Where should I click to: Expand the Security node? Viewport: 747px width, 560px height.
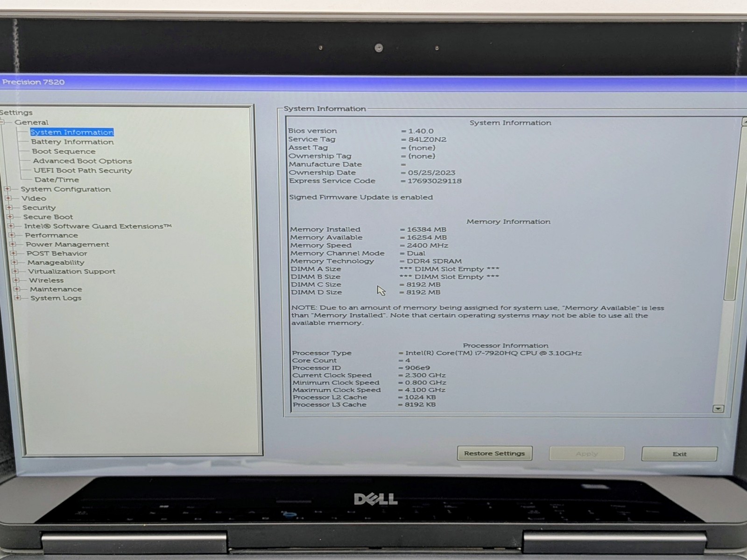[x=9, y=208]
